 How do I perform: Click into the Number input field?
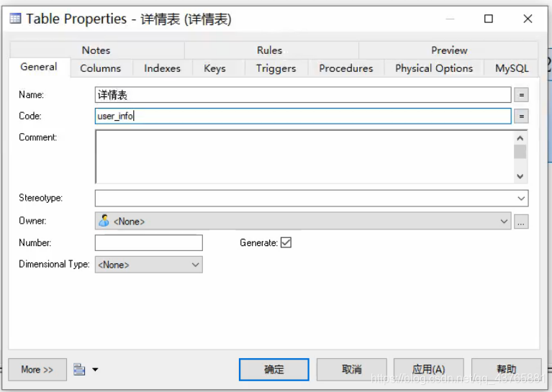pyautogui.click(x=149, y=243)
